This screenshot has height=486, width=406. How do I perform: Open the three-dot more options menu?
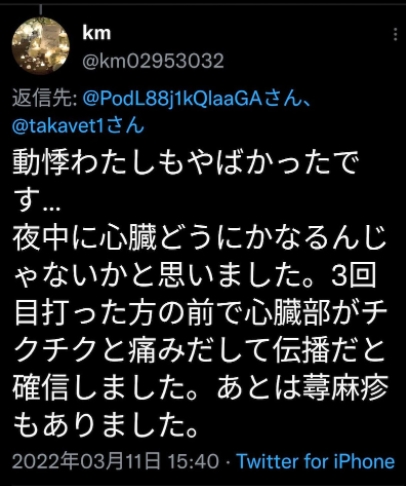pos(395,34)
